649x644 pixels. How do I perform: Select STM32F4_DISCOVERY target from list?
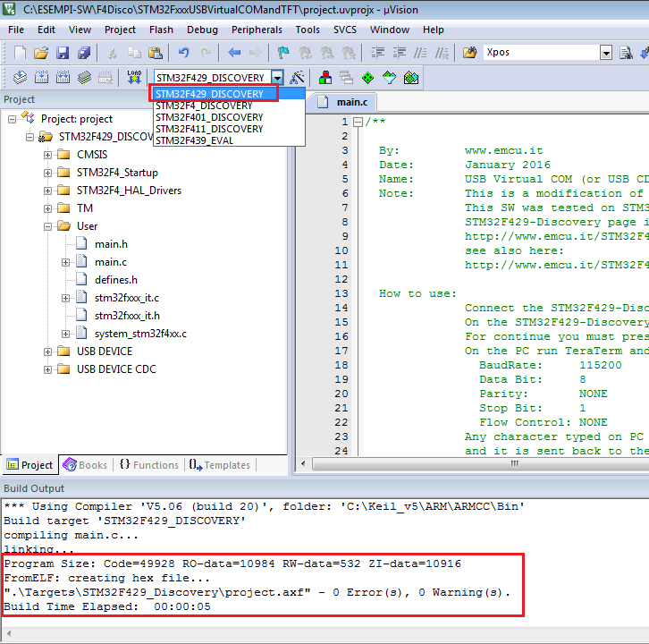pos(230,106)
